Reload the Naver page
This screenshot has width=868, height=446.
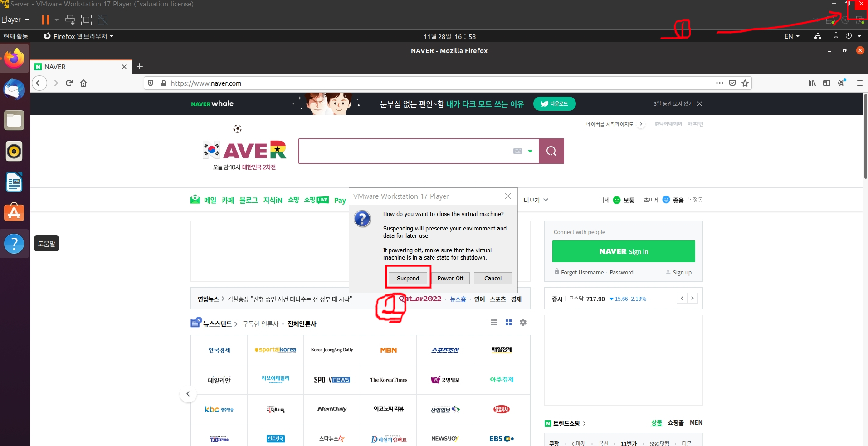coord(69,83)
